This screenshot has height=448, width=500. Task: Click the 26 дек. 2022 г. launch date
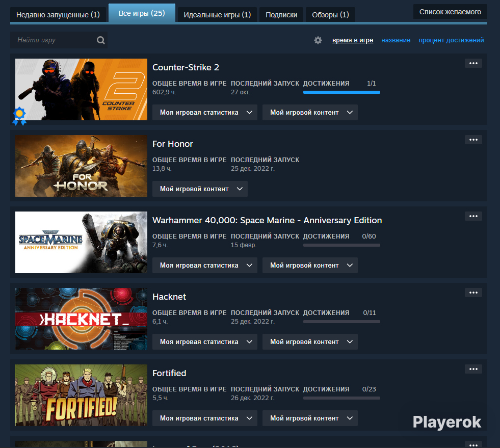pos(253,398)
